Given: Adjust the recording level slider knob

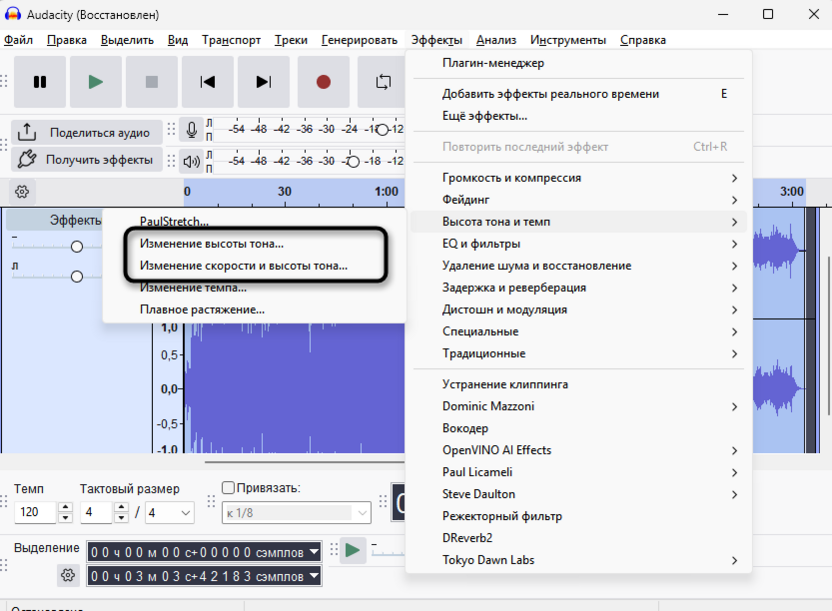Looking at the screenshot, I should [382, 129].
